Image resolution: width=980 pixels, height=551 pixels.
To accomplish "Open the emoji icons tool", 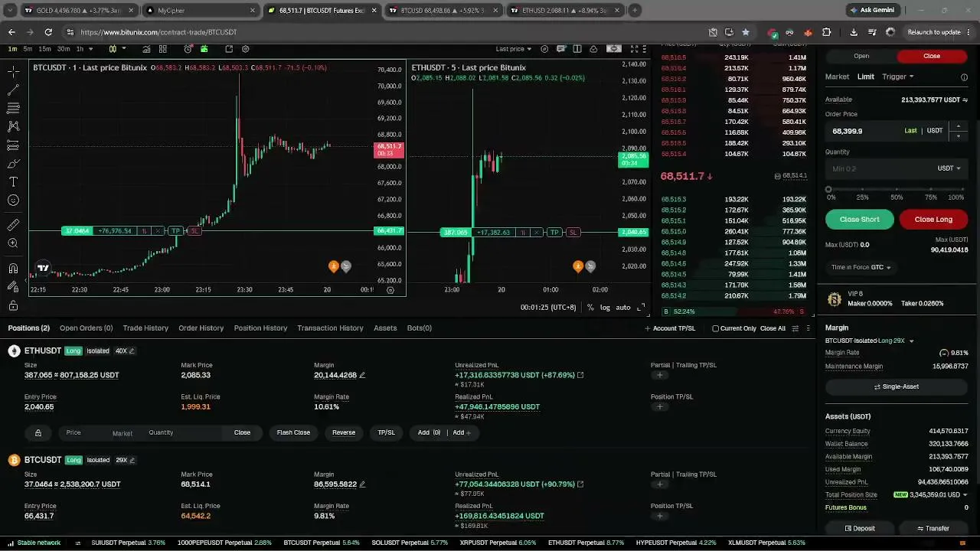I will (13, 201).
